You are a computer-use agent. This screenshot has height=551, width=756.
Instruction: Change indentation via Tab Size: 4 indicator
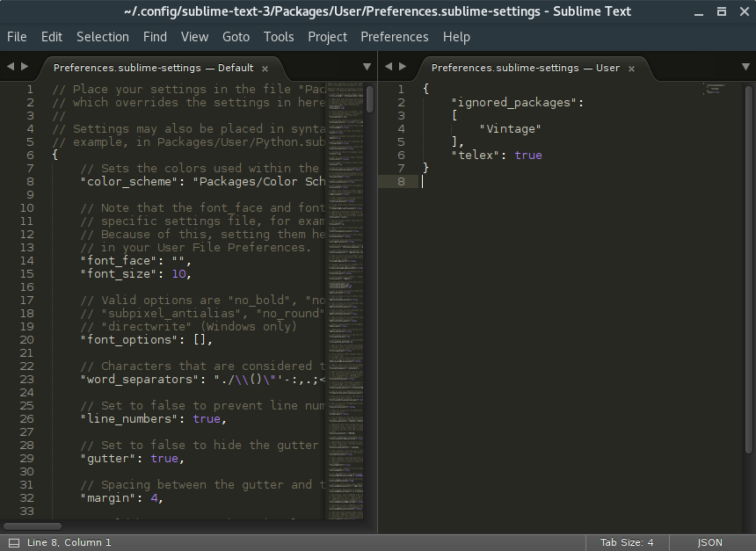[627, 542]
